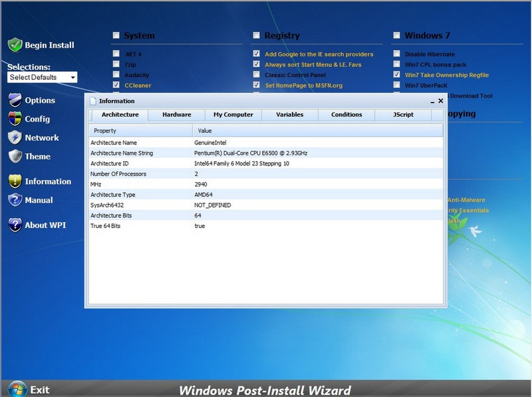Close the Information dialog
This screenshot has width=532, height=397.
(x=441, y=101)
